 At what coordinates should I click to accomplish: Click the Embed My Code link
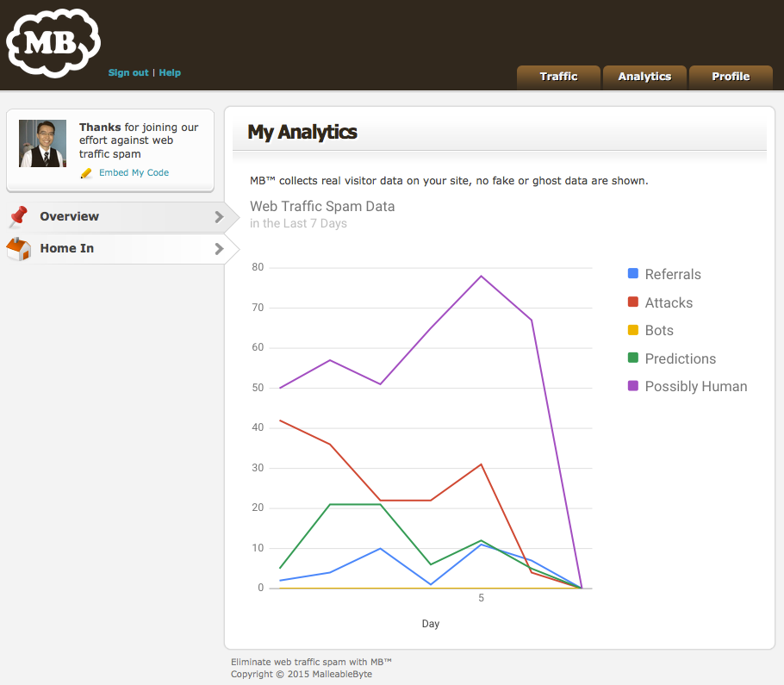coord(134,172)
